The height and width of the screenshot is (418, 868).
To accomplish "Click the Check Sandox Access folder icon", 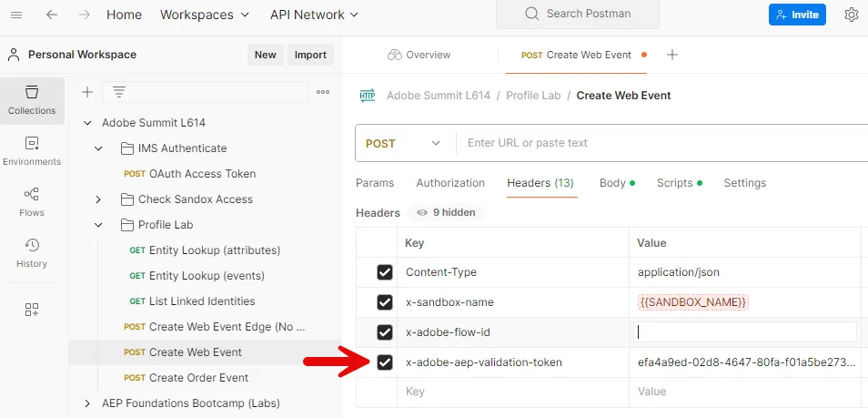I will (x=127, y=199).
